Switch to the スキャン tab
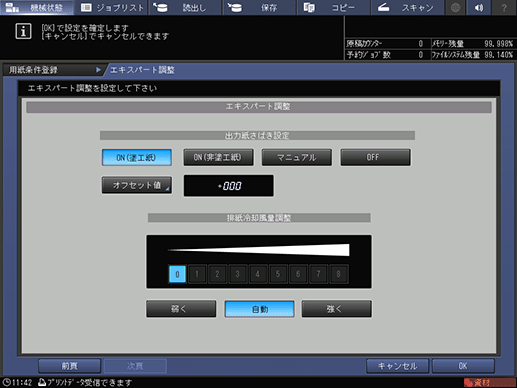This screenshot has width=517, height=388. pyautogui.click(x=407, y=7)
